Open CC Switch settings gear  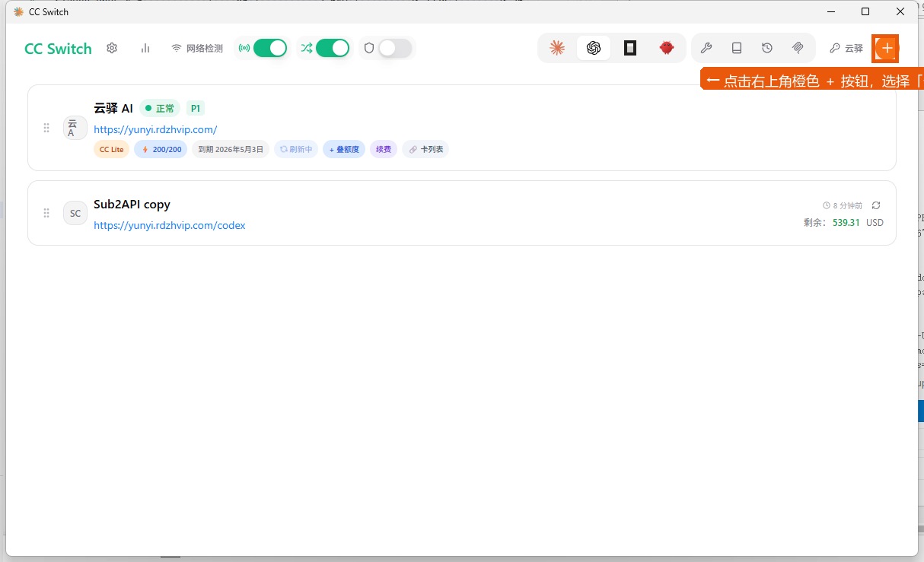pos(112,48)
